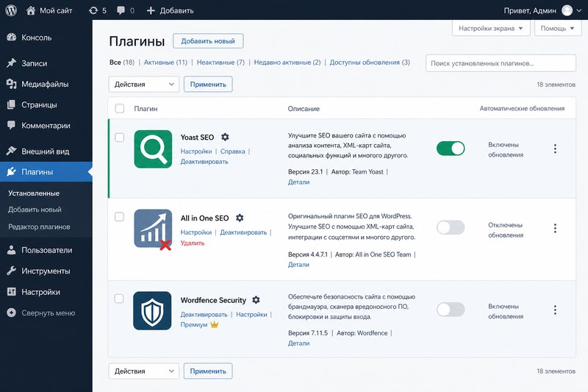Image resolution: width=588 pixels, height=392 pixels.
Task: Click Привет, Админ greeting text
Action: coord(530,10)
